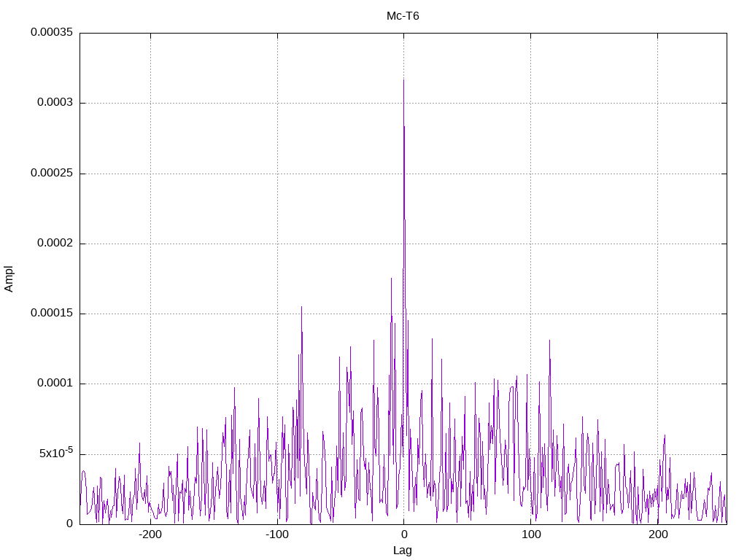Viewport: 747px width, 560px height.
Task: Click the 'Lag' x-axis label
Action: point(403,551)
